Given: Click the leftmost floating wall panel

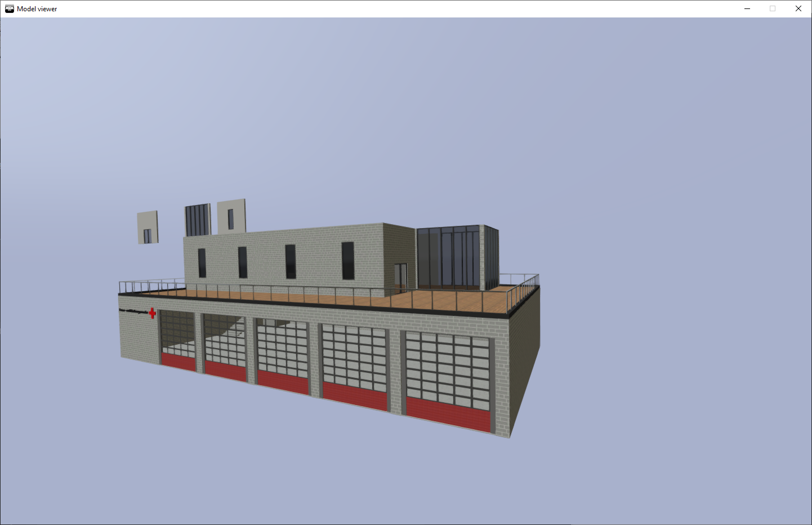Looking at the screenshot, I should [x=148, y=227].
